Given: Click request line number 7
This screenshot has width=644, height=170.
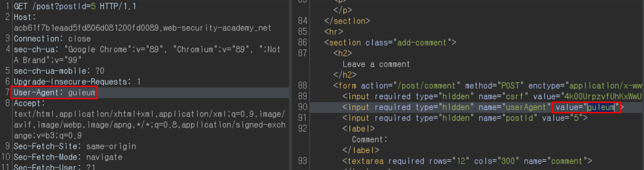Looking at the screenshot, I should [8, 93].
